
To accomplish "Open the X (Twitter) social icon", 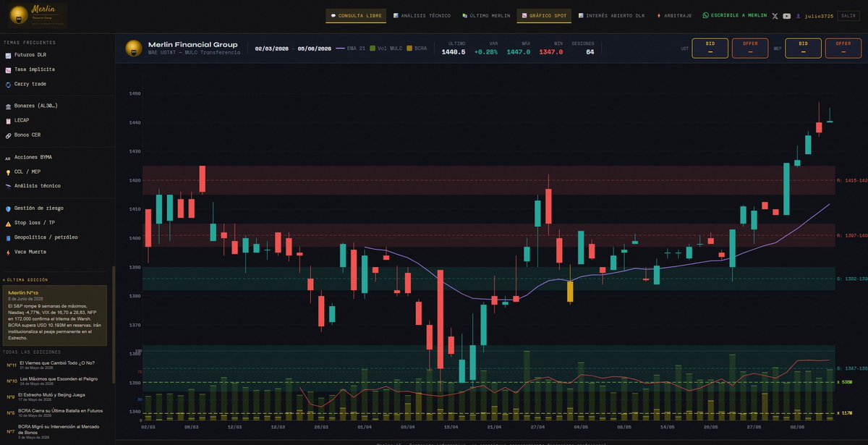I will (x=775, y=16).
